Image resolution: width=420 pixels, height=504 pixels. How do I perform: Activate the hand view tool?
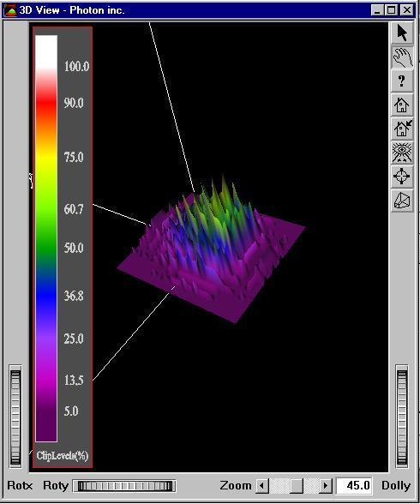pyautogui.click(x=402, y=57)
